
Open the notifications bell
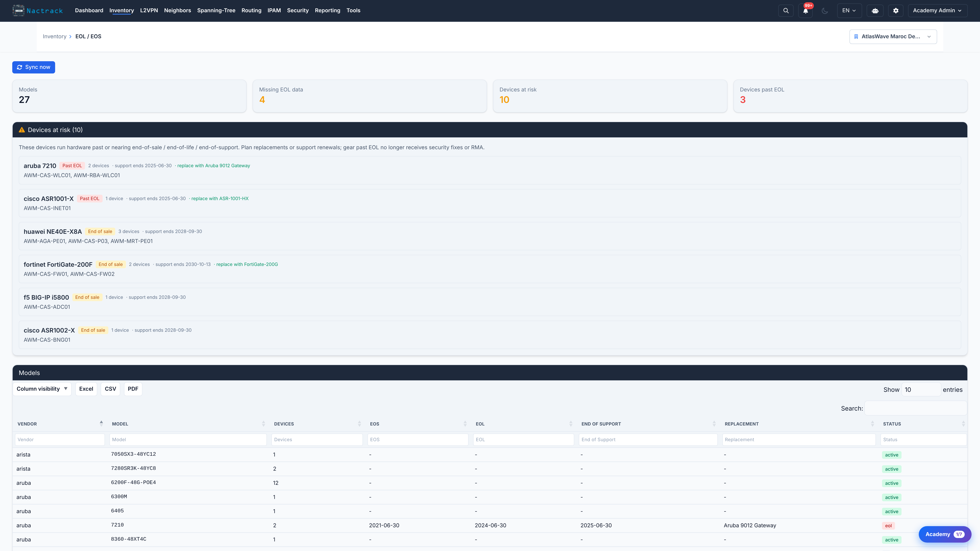pos(805,11)
